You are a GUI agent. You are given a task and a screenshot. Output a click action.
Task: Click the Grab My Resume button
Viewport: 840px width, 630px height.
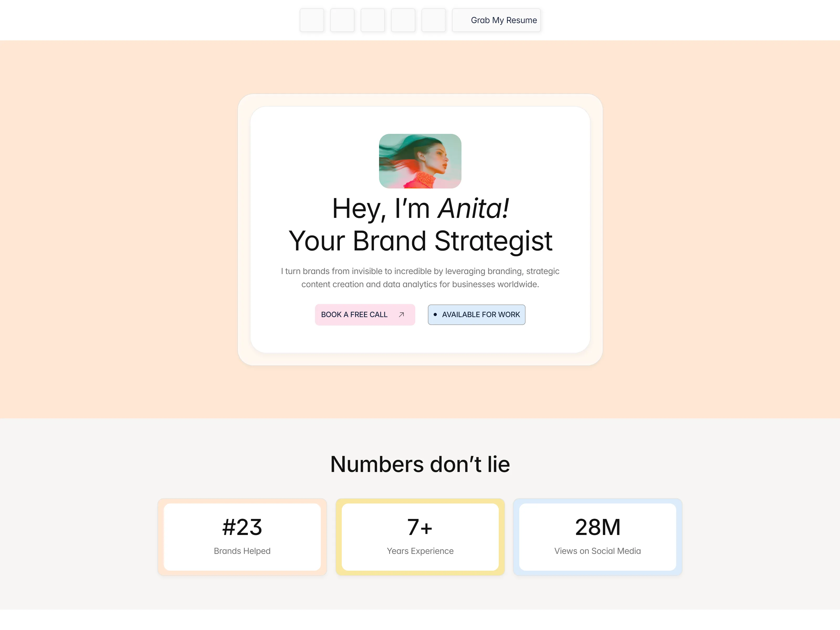[x=496, y=20]
